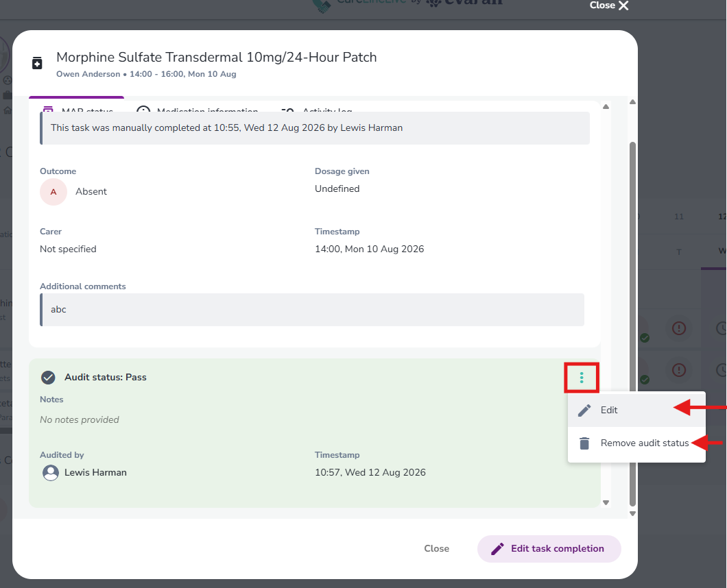Select Edit from the audit menu

[636, 410]
